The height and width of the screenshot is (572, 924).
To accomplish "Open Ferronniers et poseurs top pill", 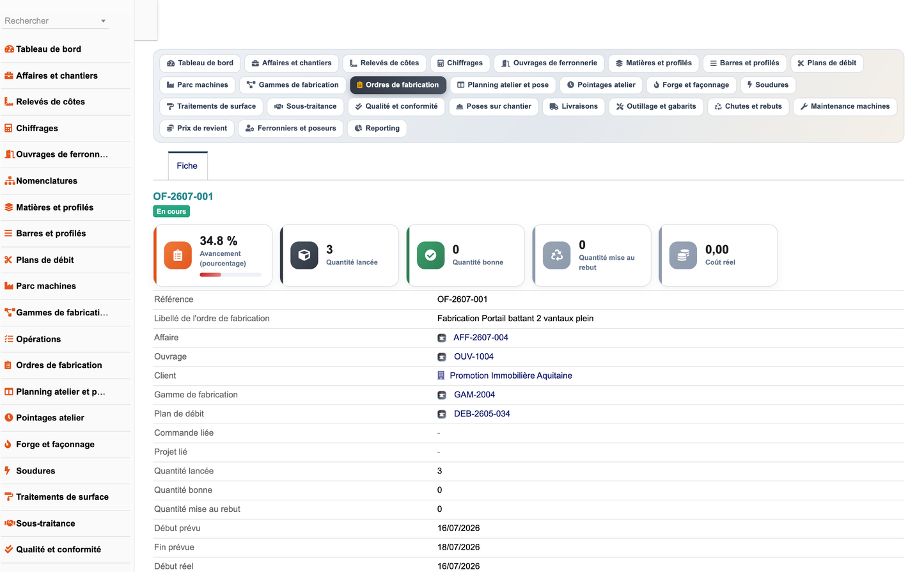I will 291,129.
